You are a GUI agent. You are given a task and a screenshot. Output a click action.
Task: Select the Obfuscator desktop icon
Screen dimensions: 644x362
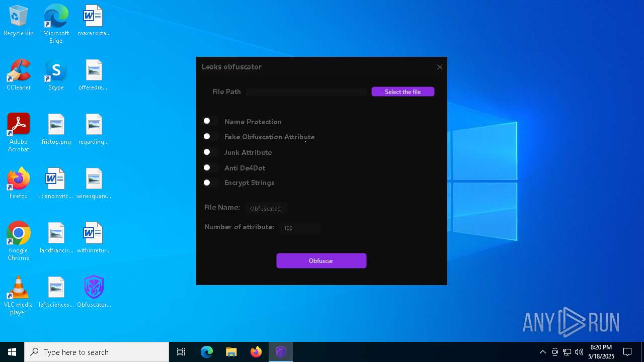tap(94, 293)
